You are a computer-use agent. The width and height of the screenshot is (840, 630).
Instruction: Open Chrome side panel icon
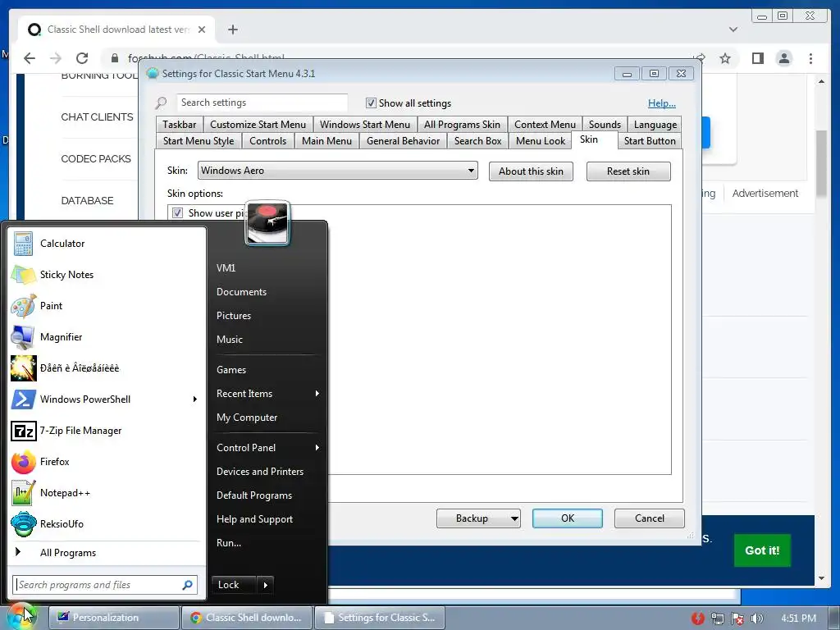[x=757, y=58]
